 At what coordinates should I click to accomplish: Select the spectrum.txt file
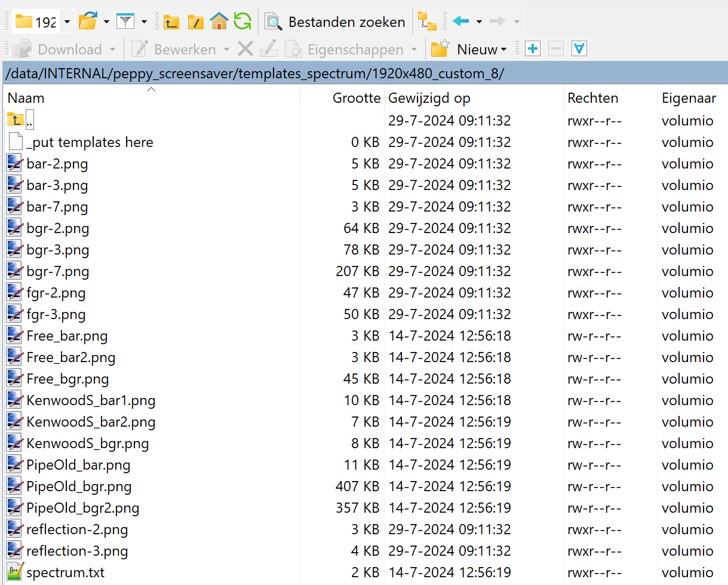[66, 572]
